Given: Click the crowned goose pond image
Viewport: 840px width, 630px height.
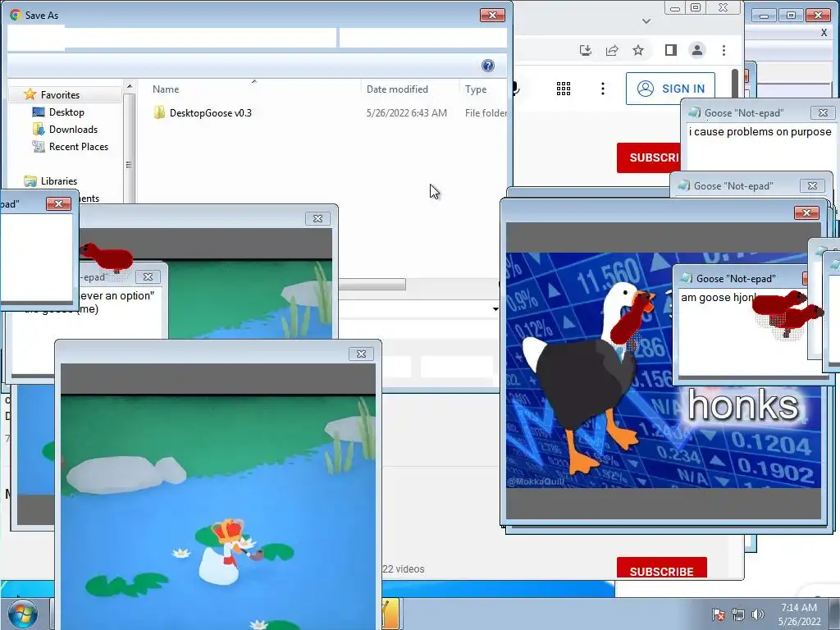Looking at the screenshot, I should tap(218, 512).
